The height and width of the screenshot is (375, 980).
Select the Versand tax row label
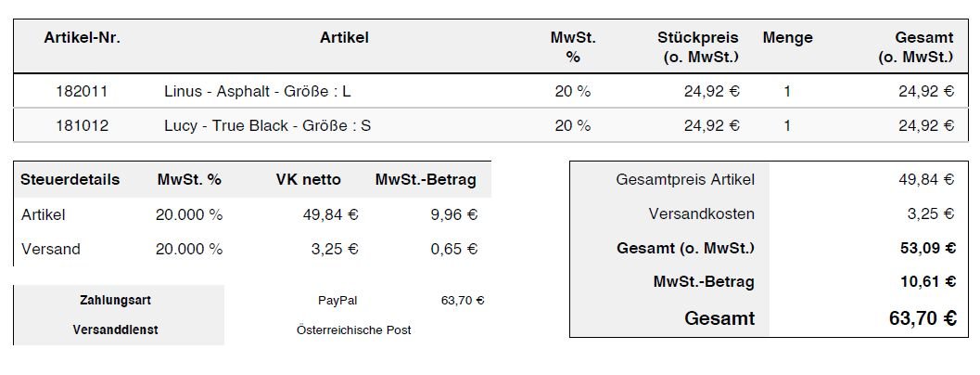[x=51, y=249]
